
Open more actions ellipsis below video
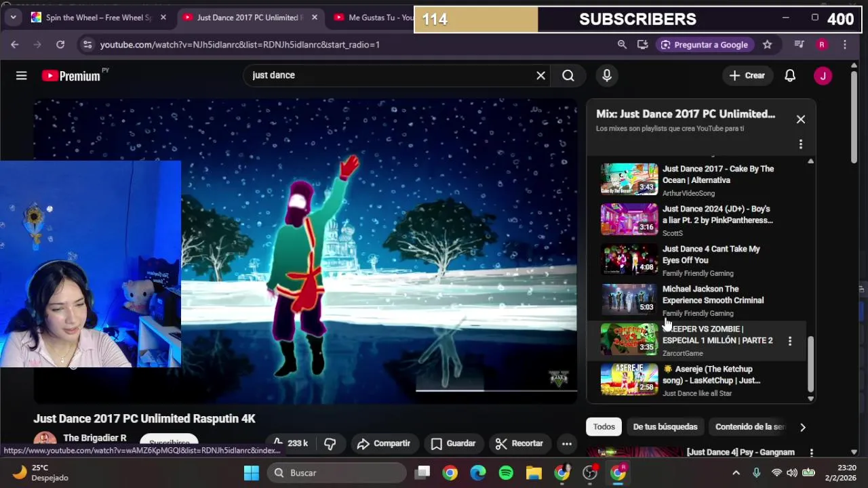pyautogui.click(x=567, y=443)
